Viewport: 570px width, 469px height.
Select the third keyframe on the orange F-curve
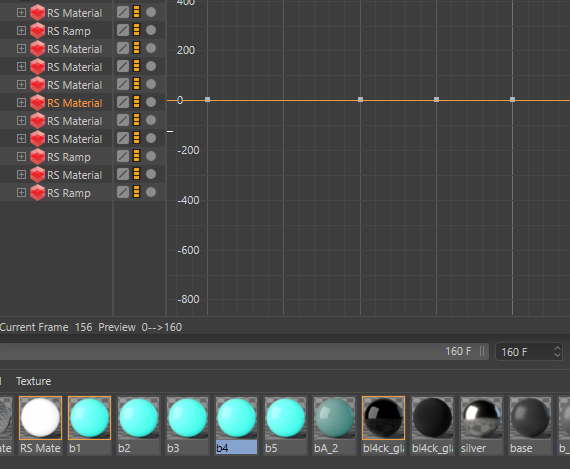(437, 100)
